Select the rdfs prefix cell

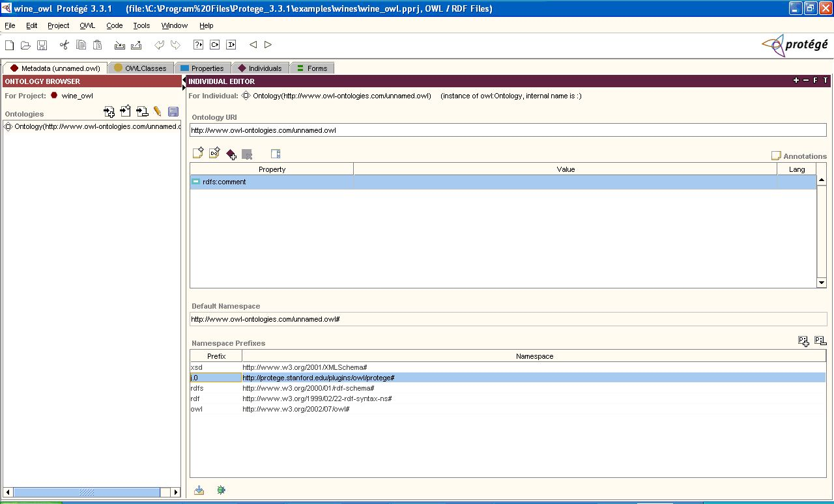point(216,388)
